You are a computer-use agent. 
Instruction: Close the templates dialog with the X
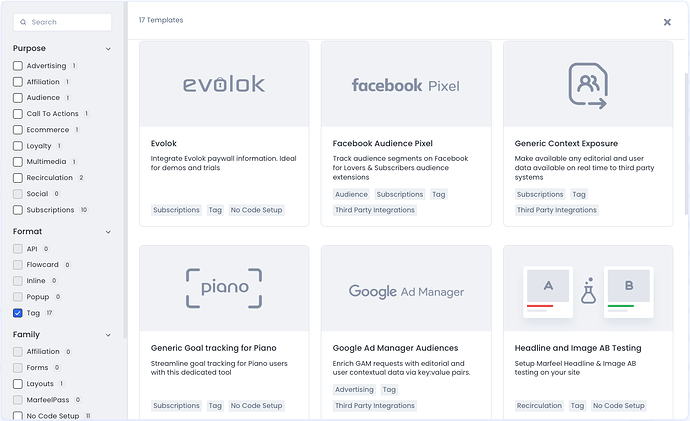click(667, 22)
